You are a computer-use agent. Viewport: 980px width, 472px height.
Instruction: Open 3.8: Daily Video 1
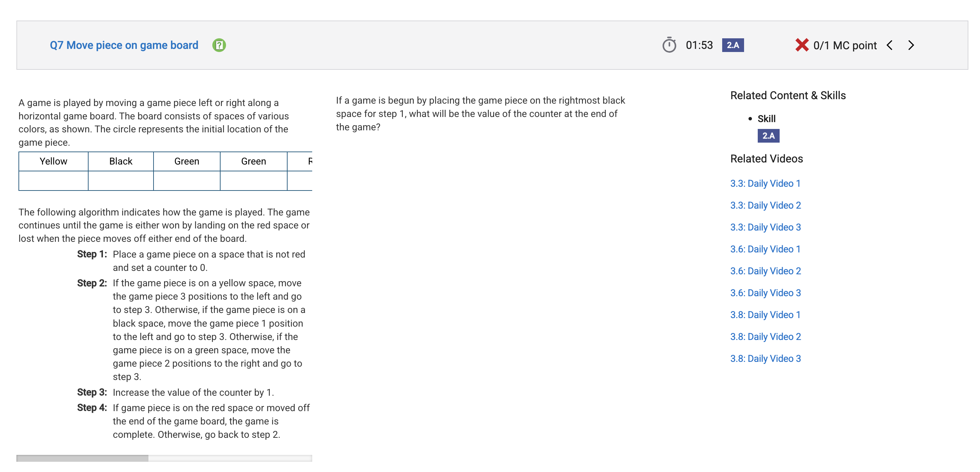tap(765, 315)
